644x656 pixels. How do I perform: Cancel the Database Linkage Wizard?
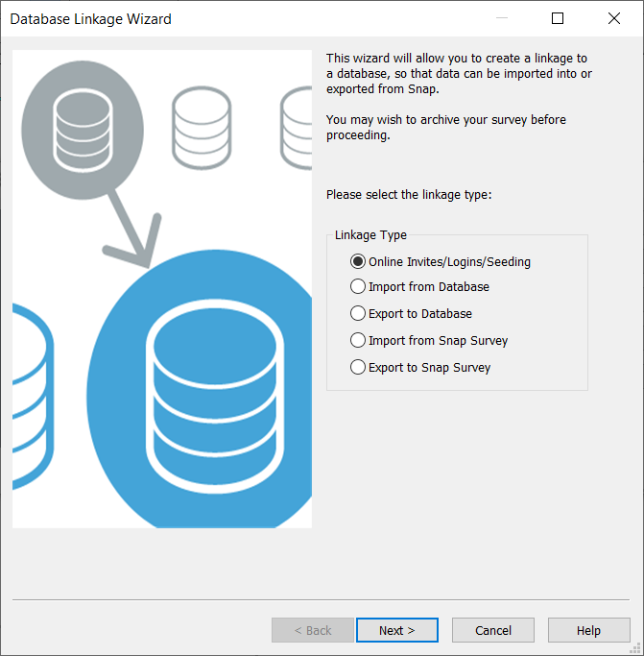click(493, 630)
